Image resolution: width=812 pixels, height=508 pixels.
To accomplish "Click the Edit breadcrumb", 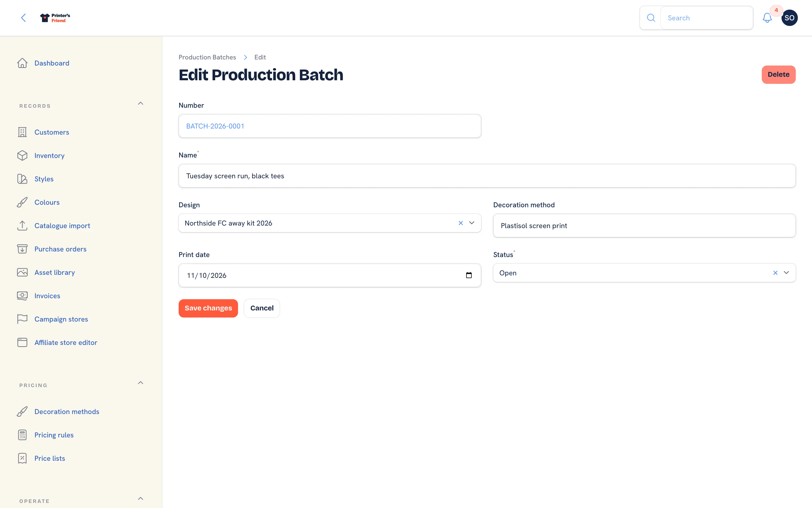I will point(260,57).
